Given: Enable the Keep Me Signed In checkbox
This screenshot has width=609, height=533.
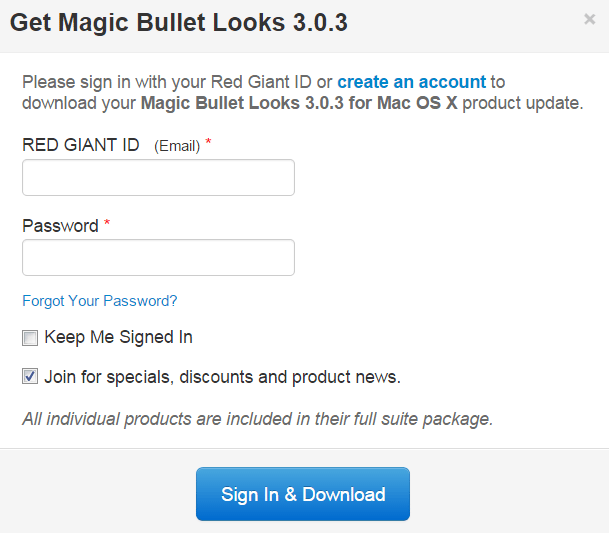Looking at the screenshot, I should click(x=30, y=338).
